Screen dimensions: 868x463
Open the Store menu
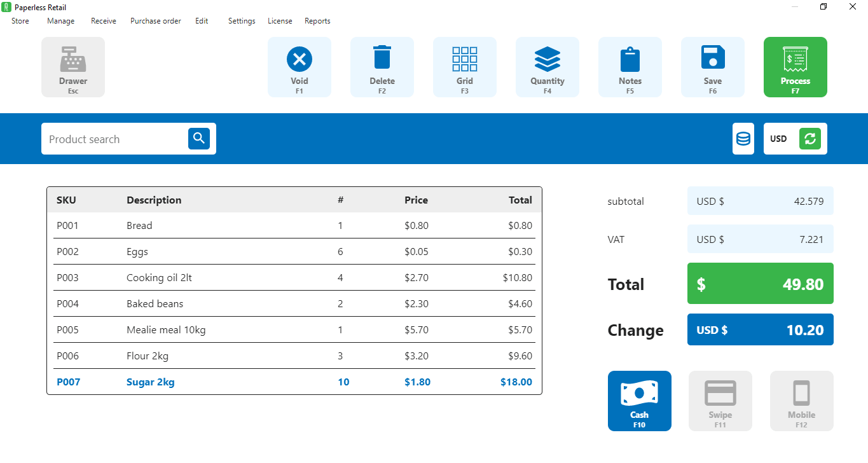pyautogui.click(x=20, y=21)
